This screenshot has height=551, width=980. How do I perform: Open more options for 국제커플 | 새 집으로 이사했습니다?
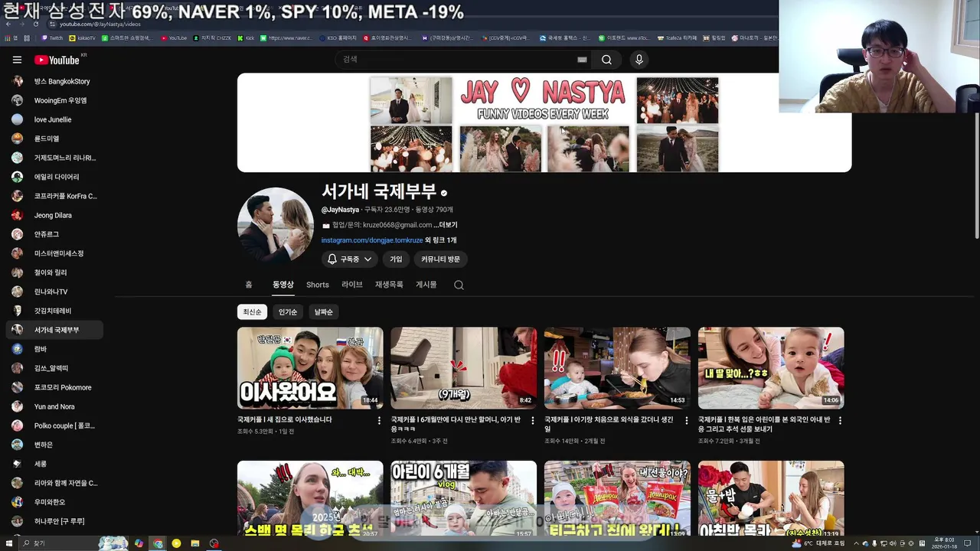(x=379, y=420)
